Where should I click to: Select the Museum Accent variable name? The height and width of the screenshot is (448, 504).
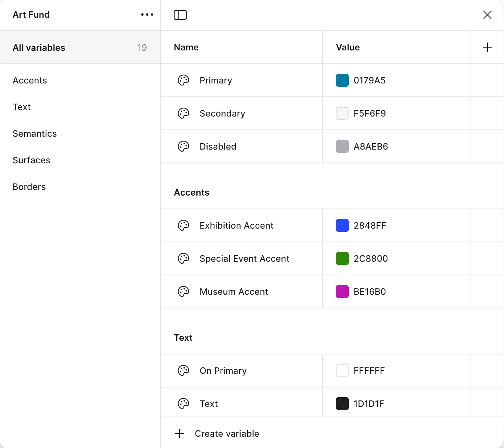click(233, 292)
